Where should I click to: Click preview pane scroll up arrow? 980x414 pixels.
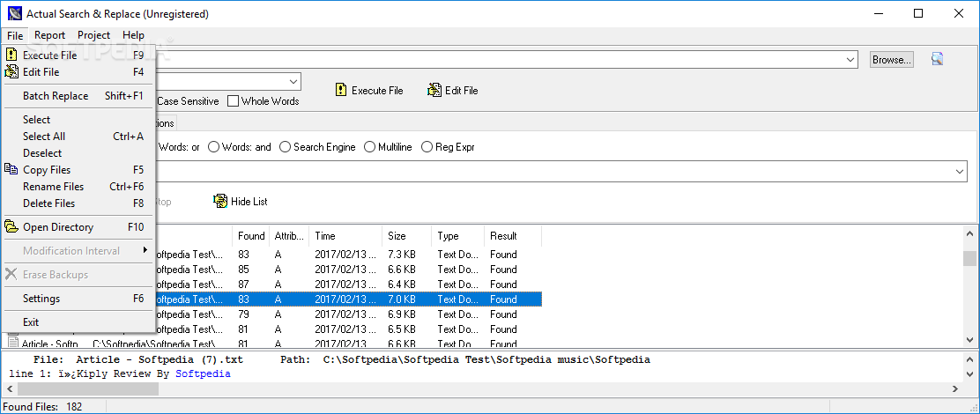969,359
